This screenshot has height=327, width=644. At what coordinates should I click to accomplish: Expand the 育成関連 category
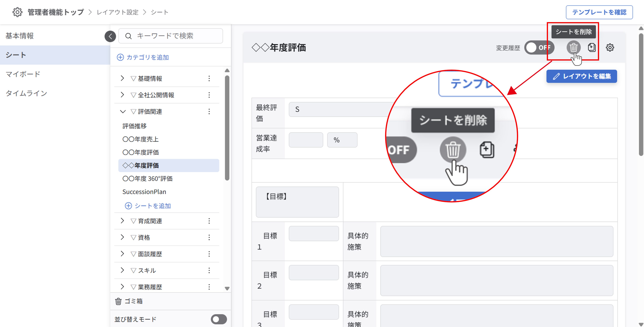click(x=122, y=221)
